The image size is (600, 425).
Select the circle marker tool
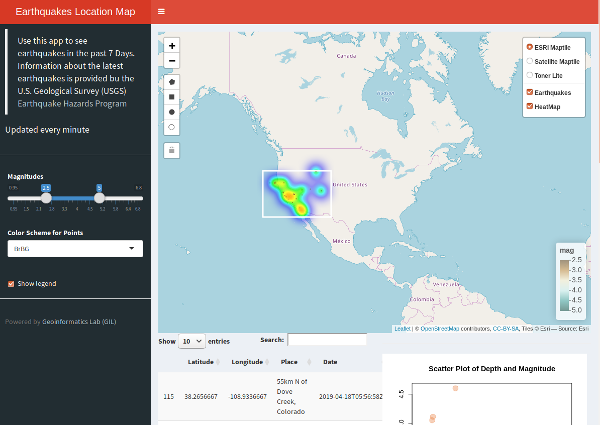point(172,127)
